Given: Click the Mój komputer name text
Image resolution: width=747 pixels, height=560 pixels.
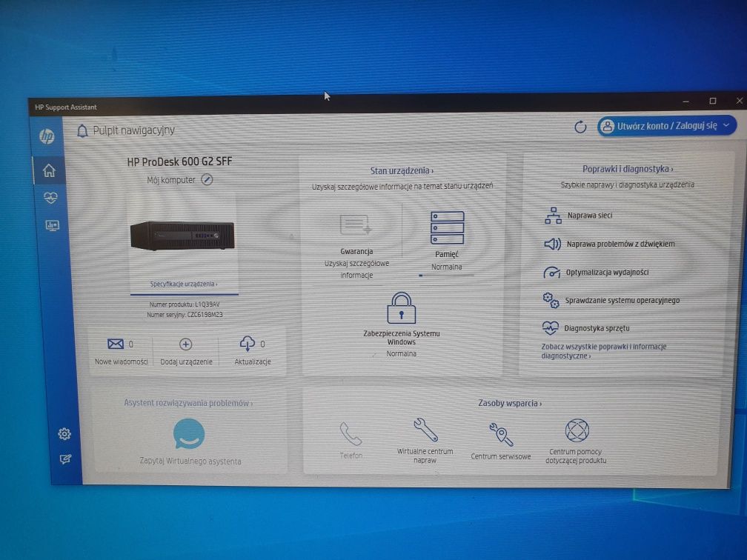Looking at the screenshot, I should pyautogui.click(x=171, y=180).
